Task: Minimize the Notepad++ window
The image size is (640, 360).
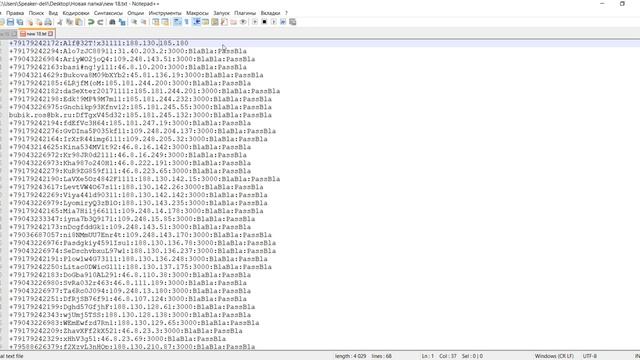Action: [602, 4]
